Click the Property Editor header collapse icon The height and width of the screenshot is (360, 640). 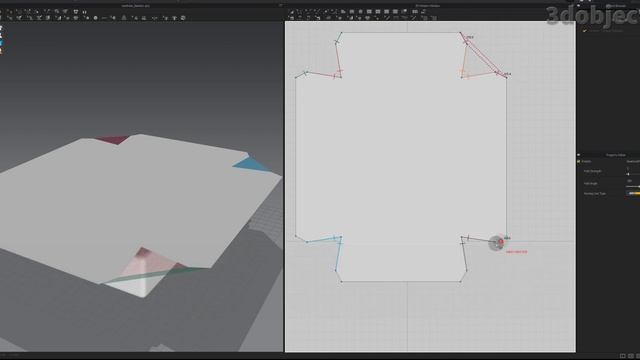tap(578, 155)
